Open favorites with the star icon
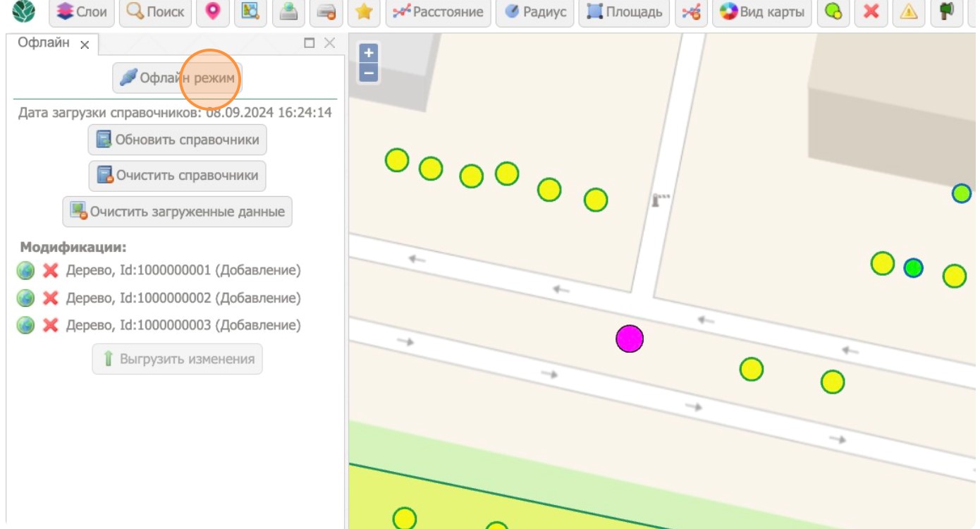The height and width of the screenshot is (529, 980). pos(364,11)
